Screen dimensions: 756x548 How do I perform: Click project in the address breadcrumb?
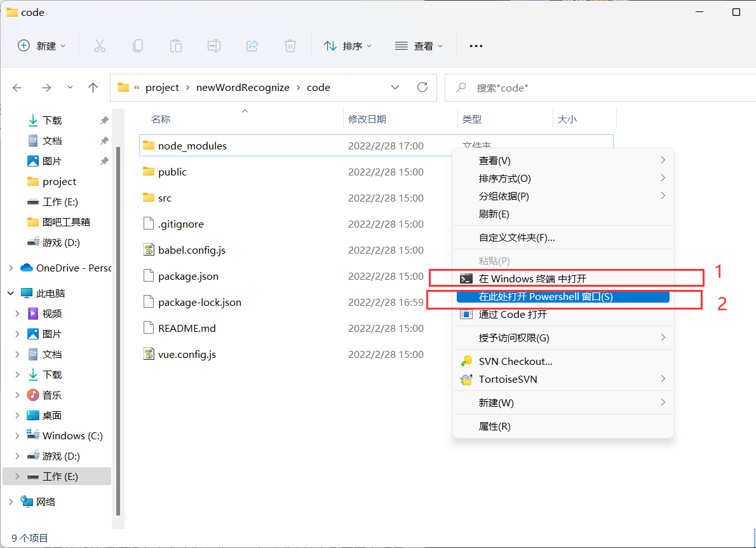(162, 87)
